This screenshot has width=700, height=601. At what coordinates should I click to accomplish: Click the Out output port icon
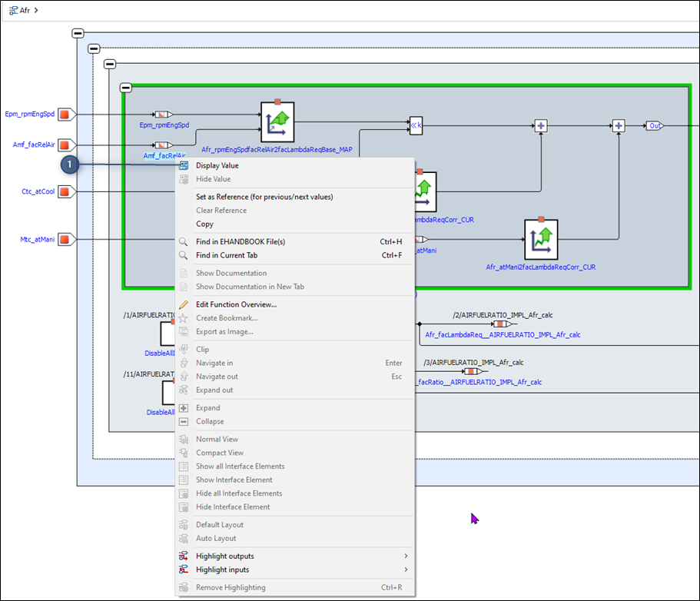tap(654, 125)
